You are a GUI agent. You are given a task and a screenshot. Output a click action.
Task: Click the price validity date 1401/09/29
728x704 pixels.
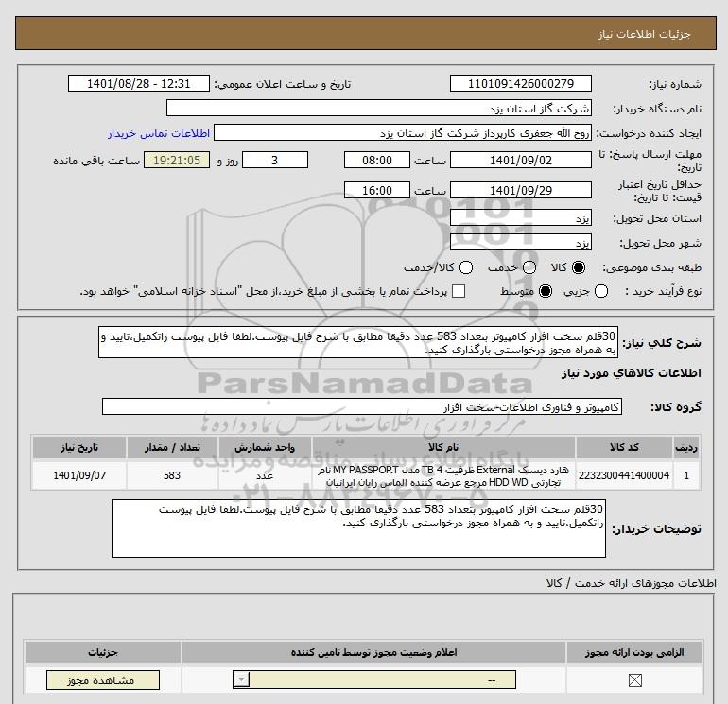coord(520,190)
